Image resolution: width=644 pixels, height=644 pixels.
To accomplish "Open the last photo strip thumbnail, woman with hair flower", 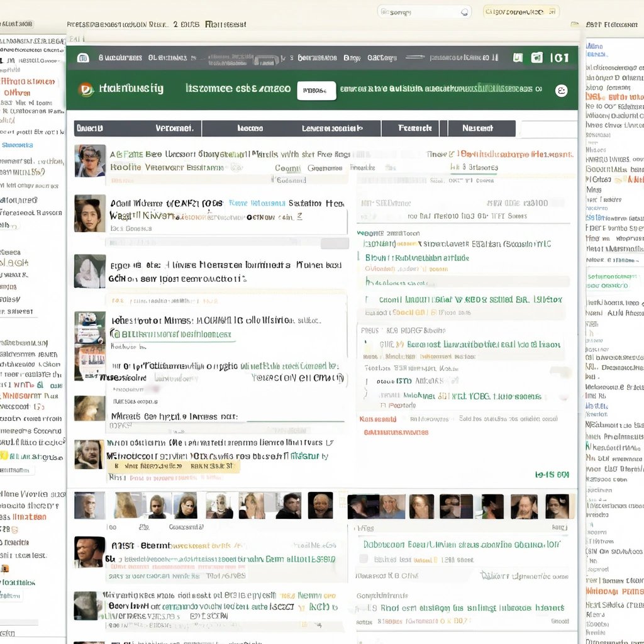I will (557, 506).
